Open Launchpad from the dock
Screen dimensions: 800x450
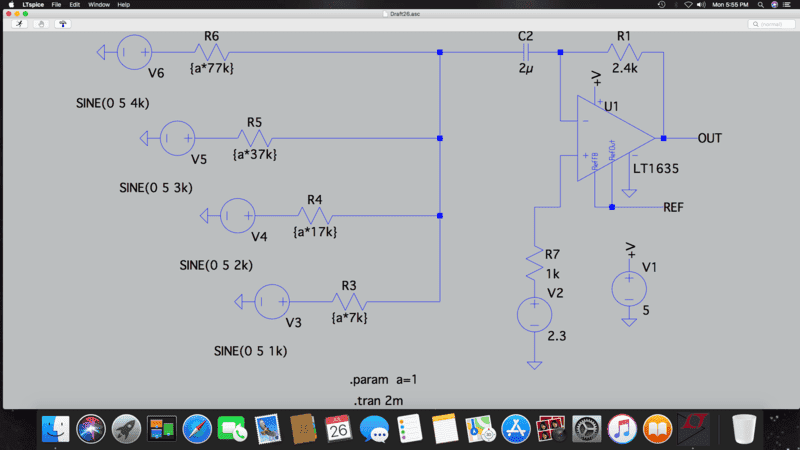[126, 430]
